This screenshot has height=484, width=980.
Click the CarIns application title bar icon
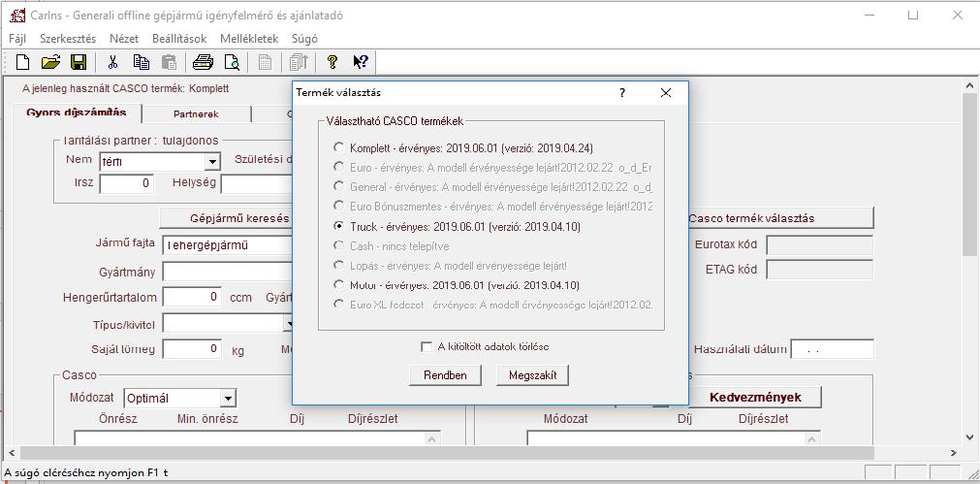[x=17, y=16]
